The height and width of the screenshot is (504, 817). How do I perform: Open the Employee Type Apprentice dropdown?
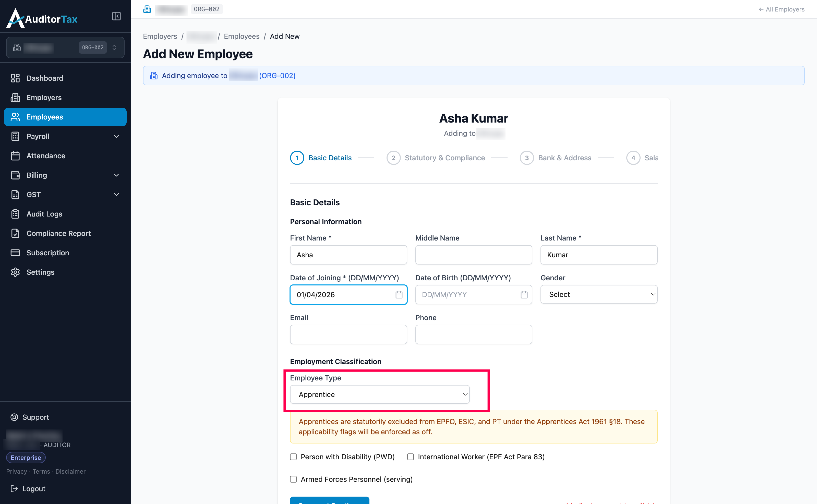[380, 394]
